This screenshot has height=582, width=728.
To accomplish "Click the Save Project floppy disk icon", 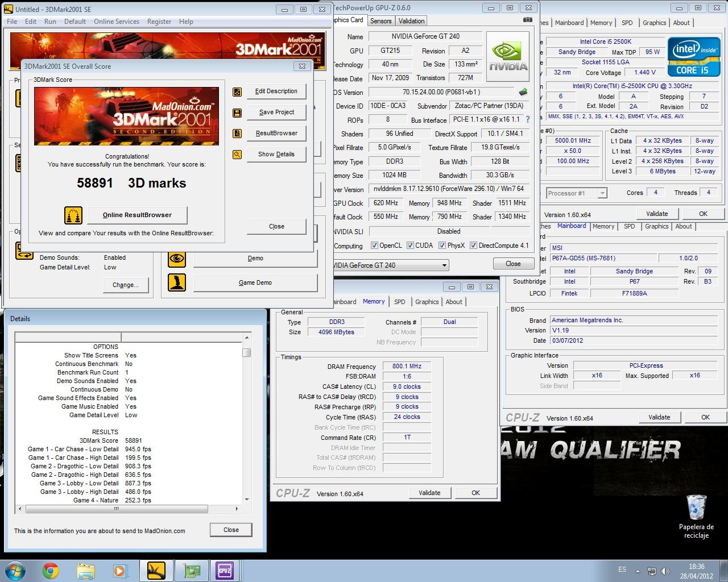I will 237,113.
